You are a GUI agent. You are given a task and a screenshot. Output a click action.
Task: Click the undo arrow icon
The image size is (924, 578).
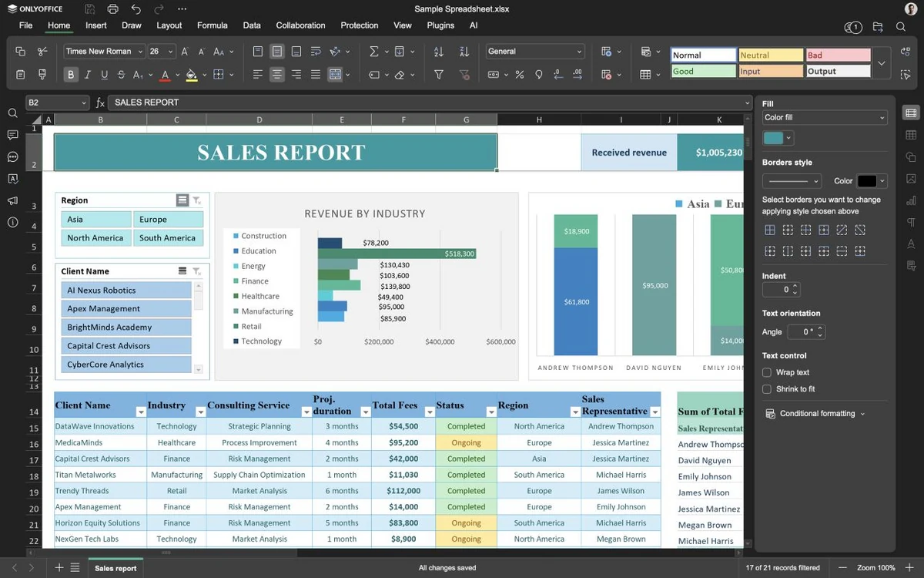point(136,9)
